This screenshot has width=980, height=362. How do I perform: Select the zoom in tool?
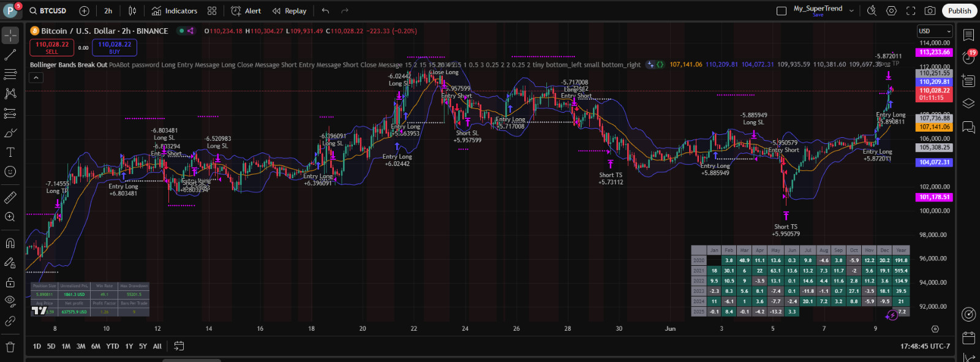click(10, 217)
